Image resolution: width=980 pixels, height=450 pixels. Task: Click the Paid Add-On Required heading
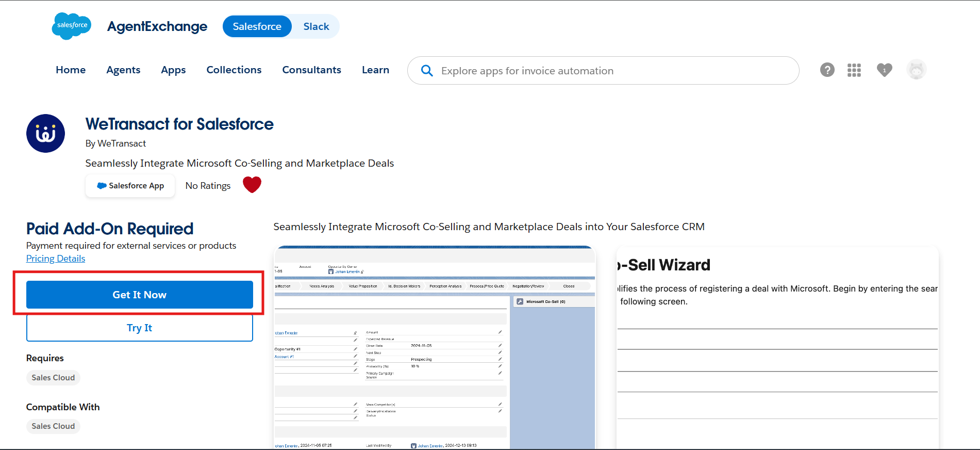click(110, 229)
